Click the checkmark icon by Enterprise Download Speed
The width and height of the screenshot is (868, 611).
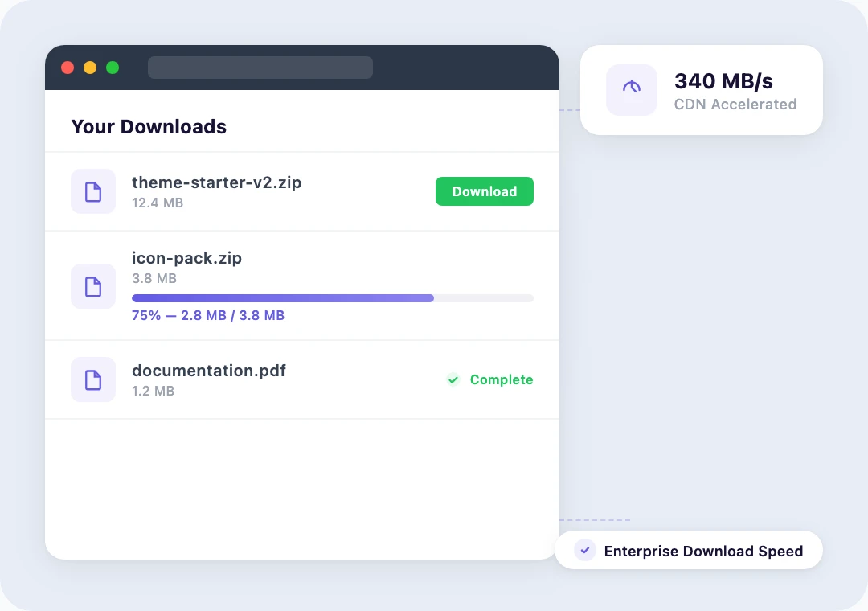point(585,550)
